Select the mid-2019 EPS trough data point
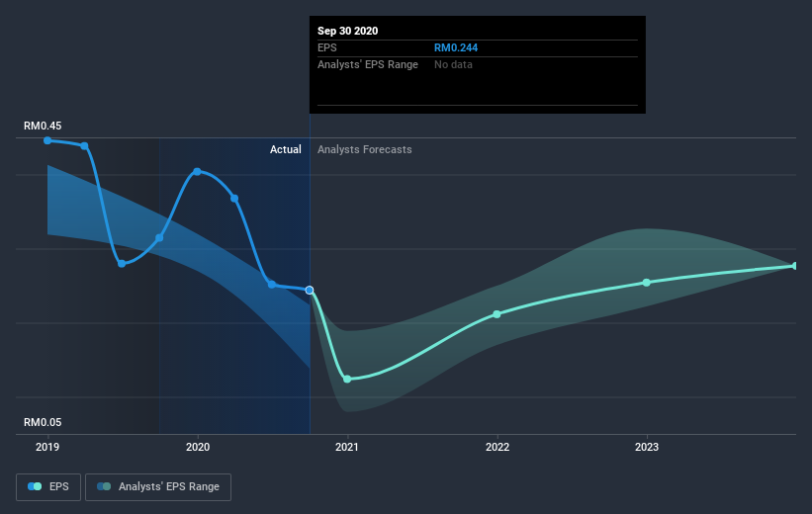Viewport: 812px width, 514px height. [122, 264]
